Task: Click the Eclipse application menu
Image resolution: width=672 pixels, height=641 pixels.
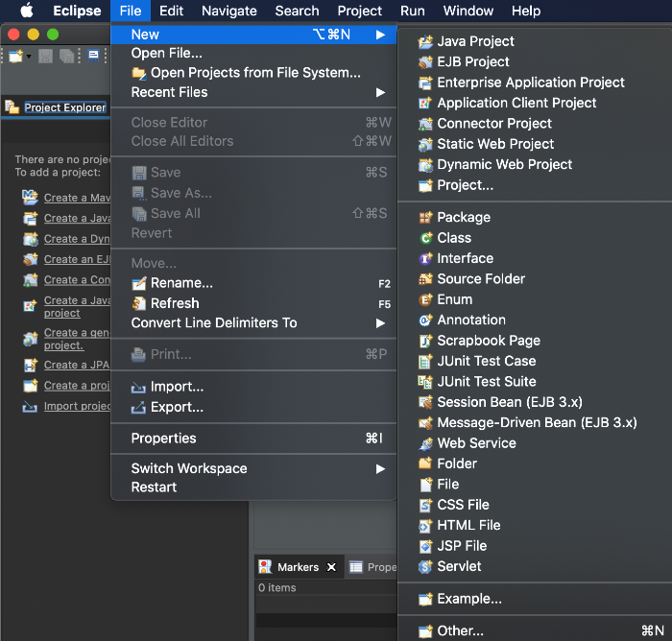Action: (77, 11)
